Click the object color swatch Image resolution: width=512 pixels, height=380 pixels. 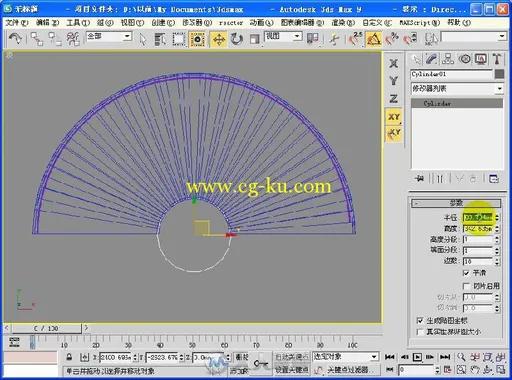point(499,74)
